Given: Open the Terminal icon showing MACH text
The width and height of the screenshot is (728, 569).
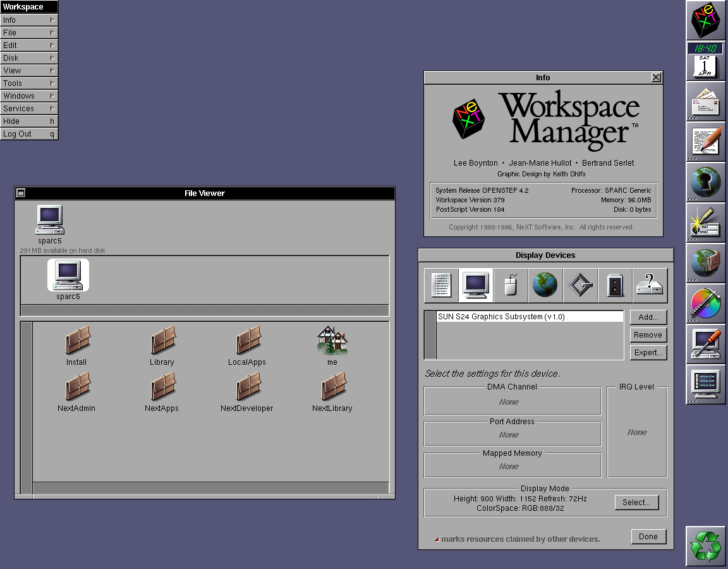Looking at the screenshot, I should pyautogui.click(x=705, y=384).
